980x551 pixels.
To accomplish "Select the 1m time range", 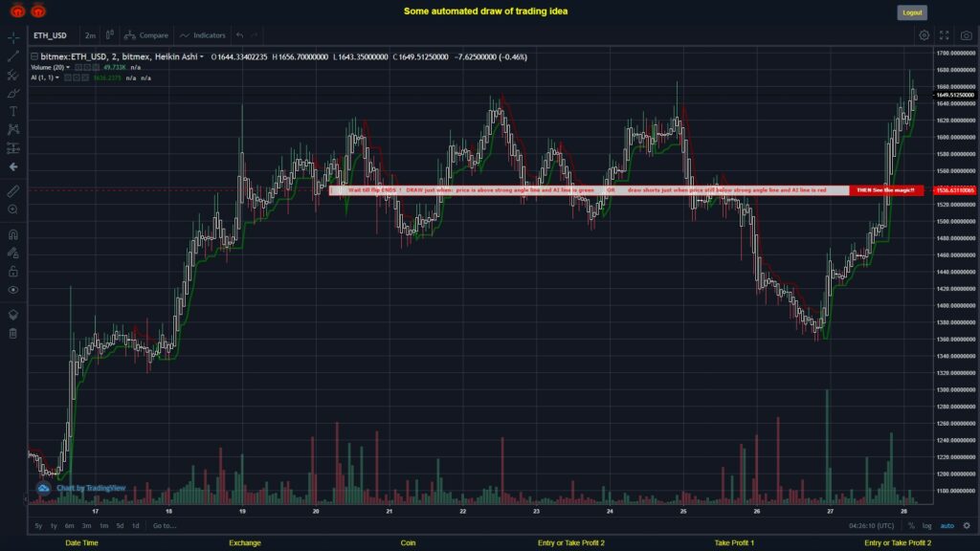I will [x=103, y=526].
